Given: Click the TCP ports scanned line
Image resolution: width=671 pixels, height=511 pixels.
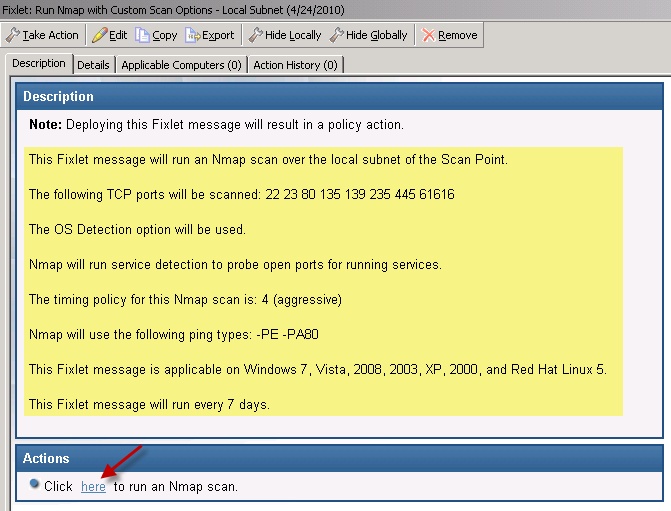Looking at the screenshot, I should pos(242,194).
